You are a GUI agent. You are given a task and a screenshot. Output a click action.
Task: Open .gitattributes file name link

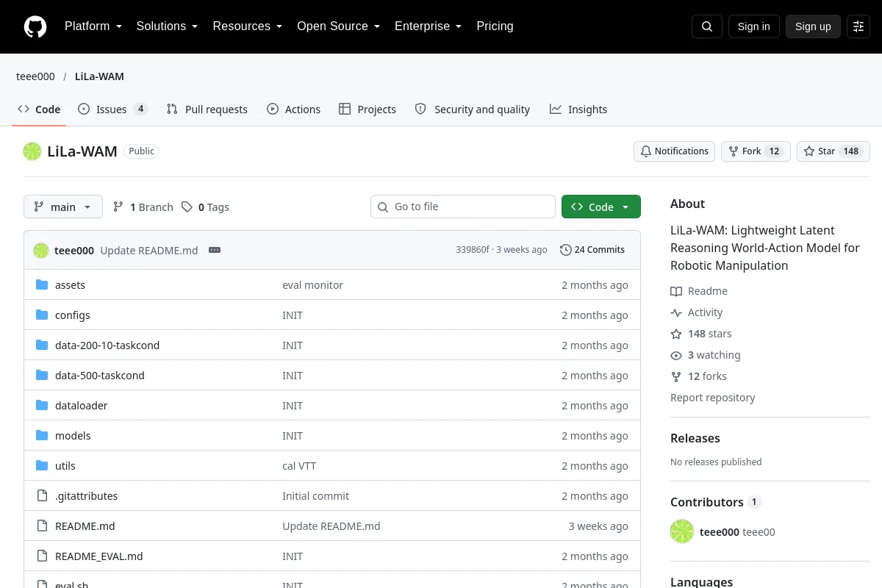tap(87, 496)
